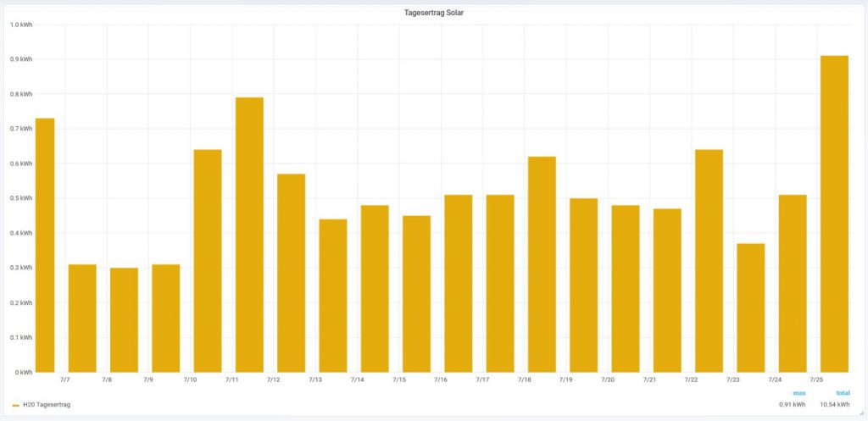Sort legend by the max column header

pos(798,393)
